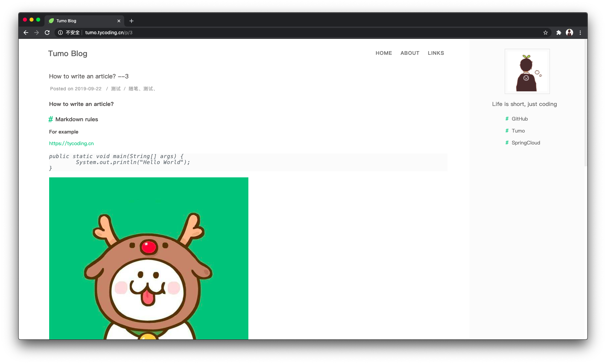Go to the Tumo Blog site title
This screenshot has width=606, height=364.
tap(68, 53)
